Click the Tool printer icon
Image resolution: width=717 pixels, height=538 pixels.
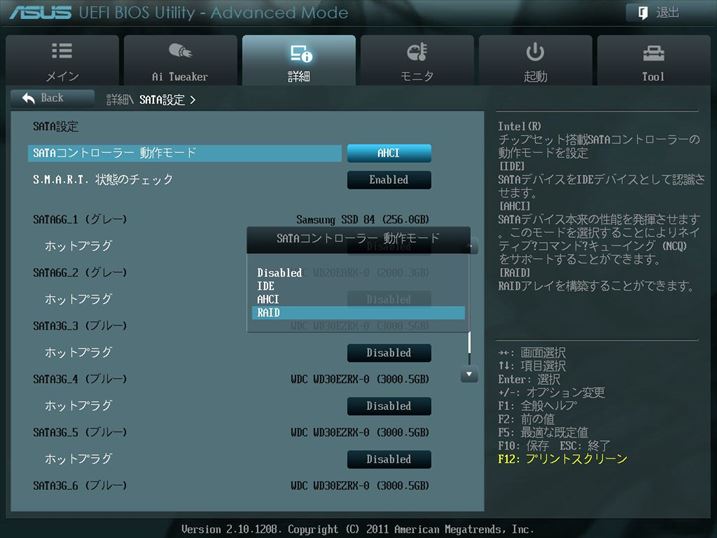(x=653, y=53)
